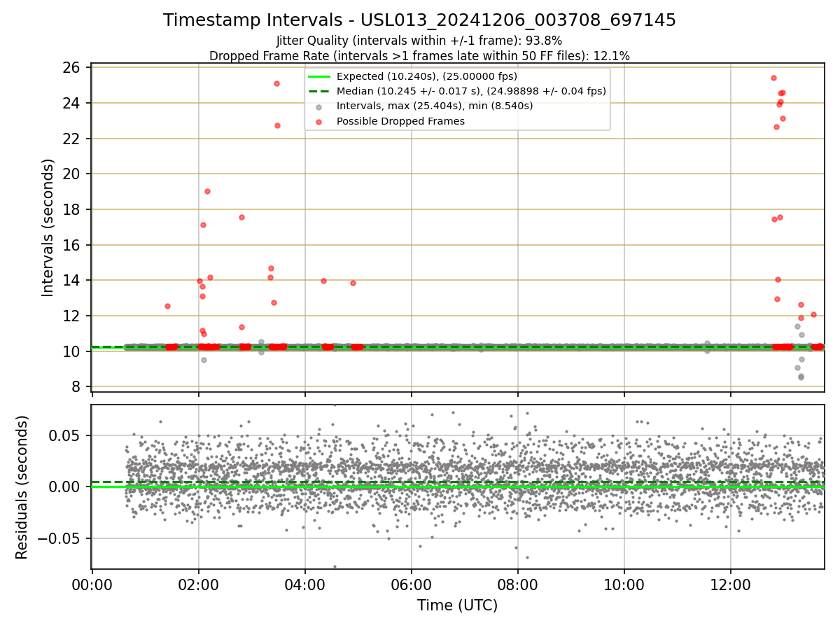Click legend entry 'Intervals, max (25.404s), min (8.540s)'
This screenshot has height=630, width=840.
click(435, 106)
